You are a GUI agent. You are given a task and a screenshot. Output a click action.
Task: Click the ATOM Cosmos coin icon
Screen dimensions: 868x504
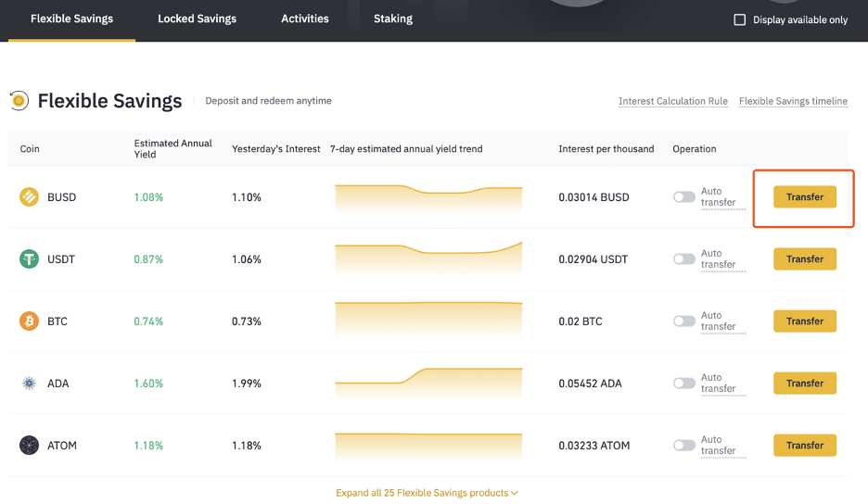tap(30, 445)
